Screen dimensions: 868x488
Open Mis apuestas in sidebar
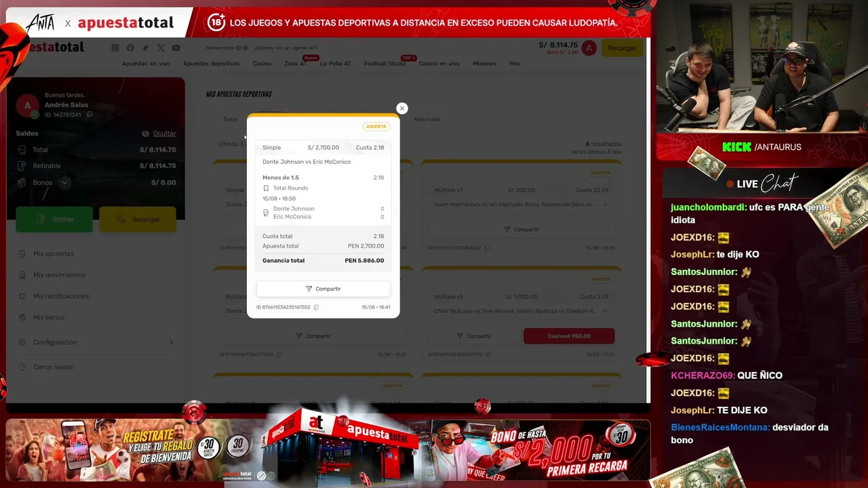[54, 253]
